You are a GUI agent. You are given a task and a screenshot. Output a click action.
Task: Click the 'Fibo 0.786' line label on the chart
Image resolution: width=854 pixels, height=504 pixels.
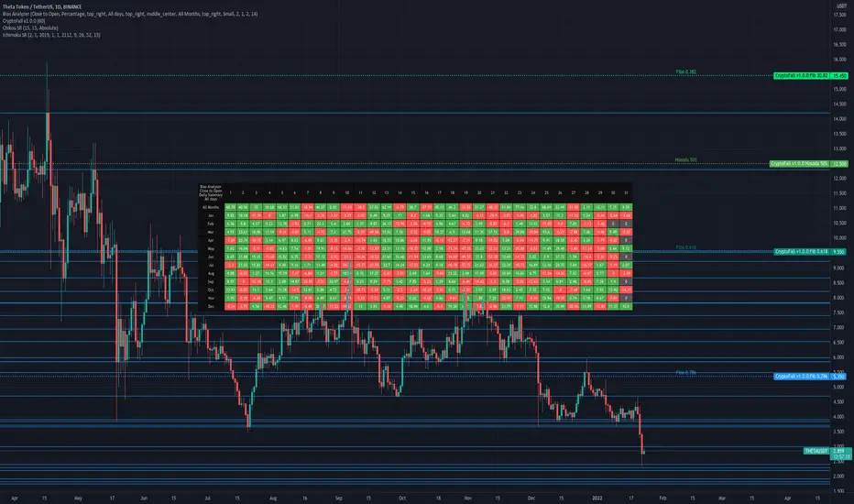click(685, 373)
